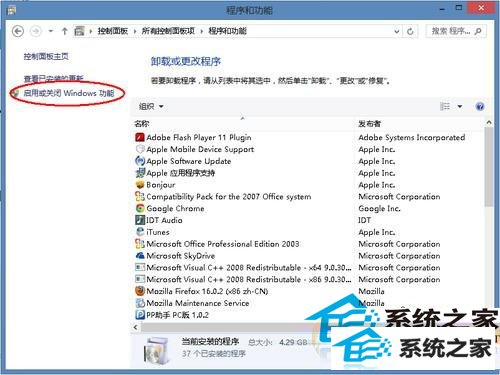Click the search magnifier icon
500x375 pixels.
[478, 31]
